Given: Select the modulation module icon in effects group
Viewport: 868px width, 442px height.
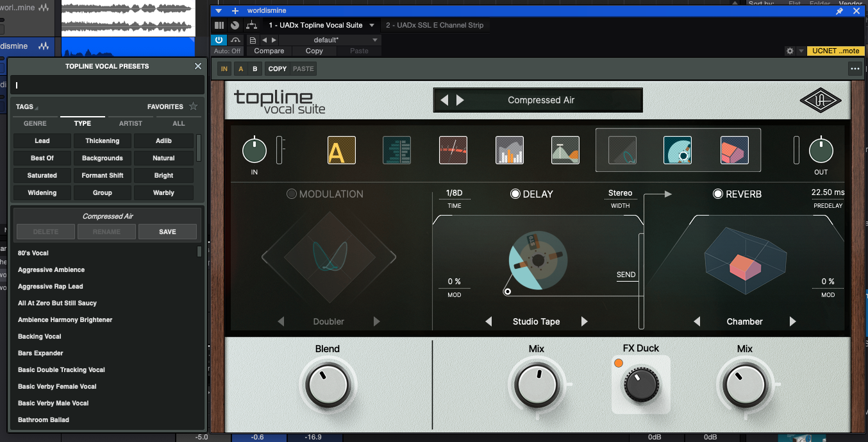Looking at the screenshot, I should [x=622, y=150].
